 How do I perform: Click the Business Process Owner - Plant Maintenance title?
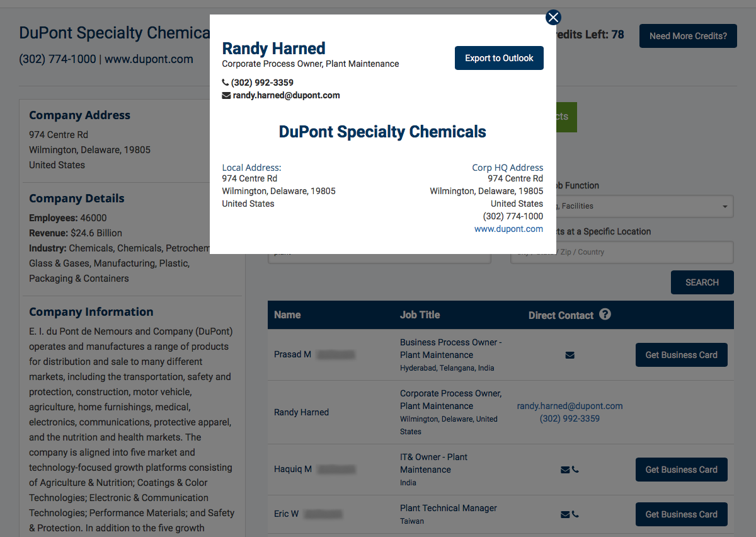point(450,349)
